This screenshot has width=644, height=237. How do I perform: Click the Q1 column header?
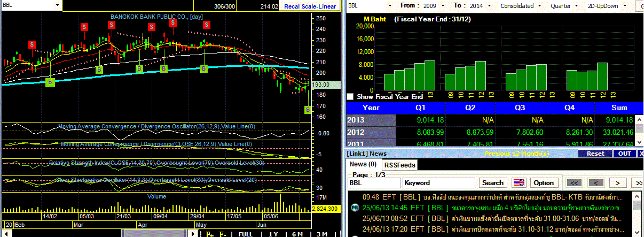[421, 107]
